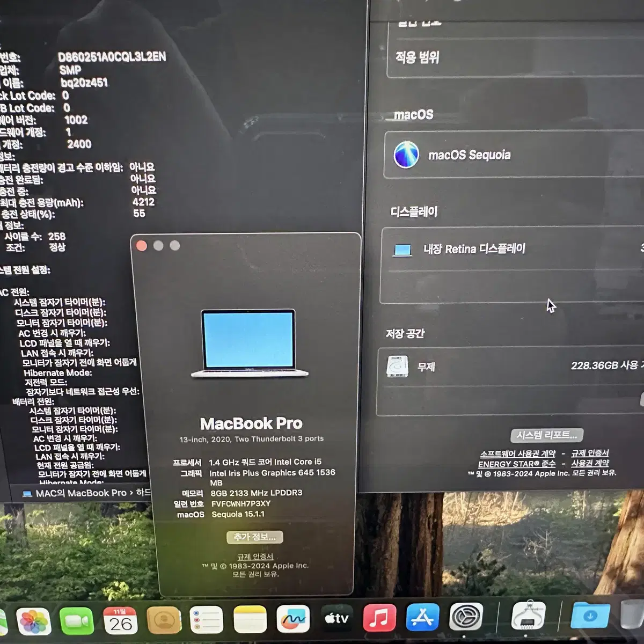Open the Calendar app showing 26
Image resolution: width=644 pixels, height=644 pixels.
point(120,621)
